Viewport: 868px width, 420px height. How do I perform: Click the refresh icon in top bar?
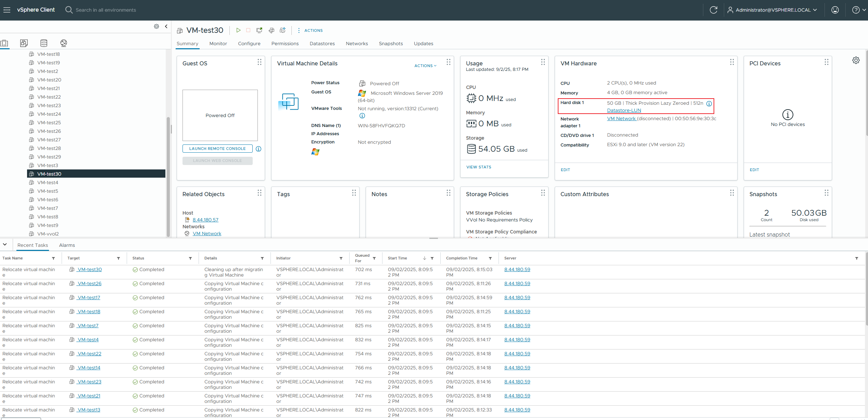714,10
